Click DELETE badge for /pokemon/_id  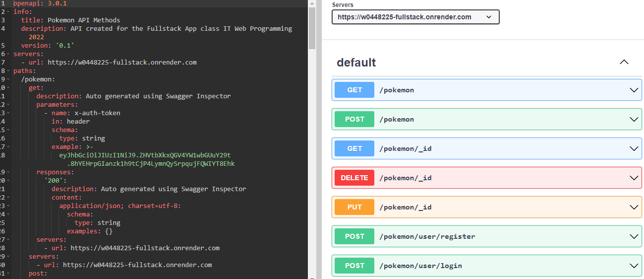coord(354,178)
